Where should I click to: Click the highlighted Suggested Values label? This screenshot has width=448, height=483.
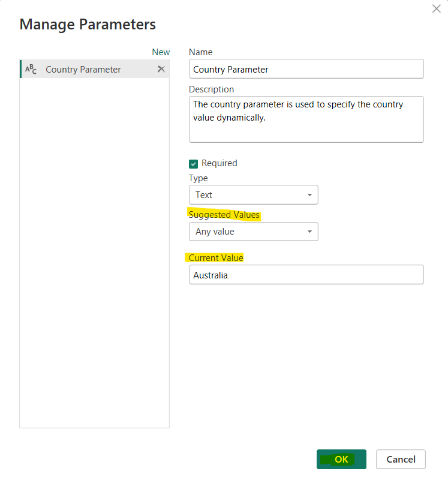[224, 215]
